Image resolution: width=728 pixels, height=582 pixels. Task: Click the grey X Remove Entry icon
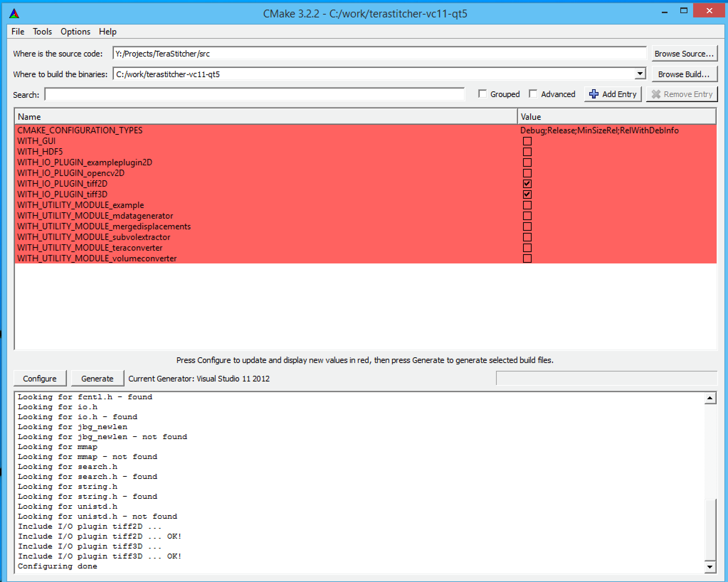(x=656, y=94)
